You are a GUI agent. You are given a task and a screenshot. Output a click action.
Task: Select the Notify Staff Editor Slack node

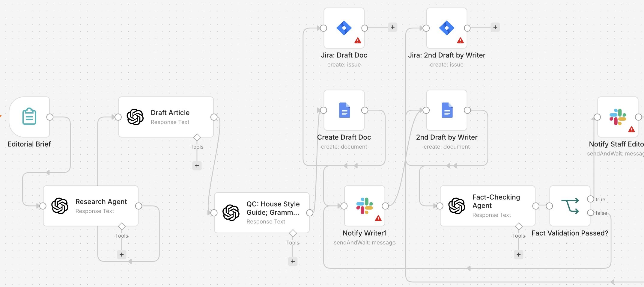618,117
